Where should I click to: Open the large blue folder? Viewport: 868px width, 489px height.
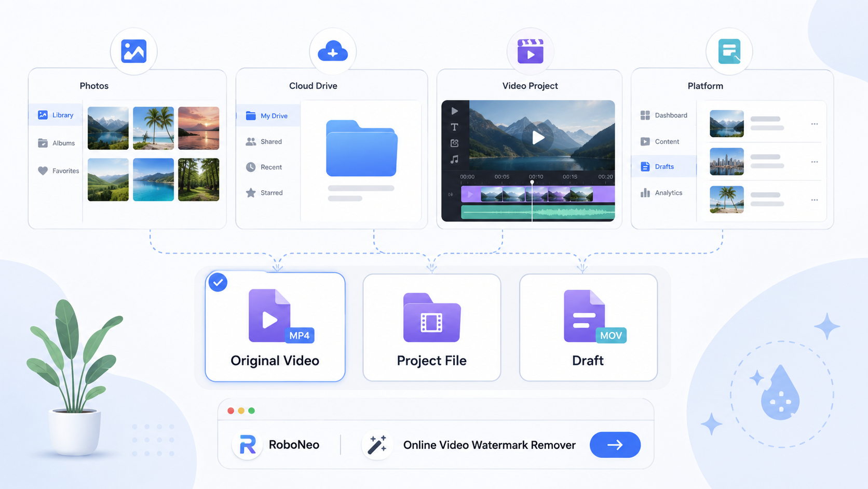coord(362,148)
